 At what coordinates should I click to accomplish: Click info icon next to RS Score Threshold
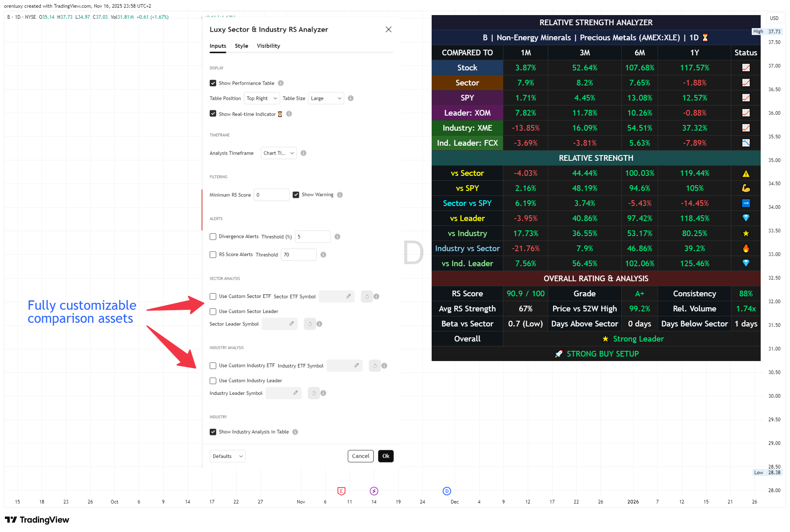pyautogui.click(x=323, y=254)
